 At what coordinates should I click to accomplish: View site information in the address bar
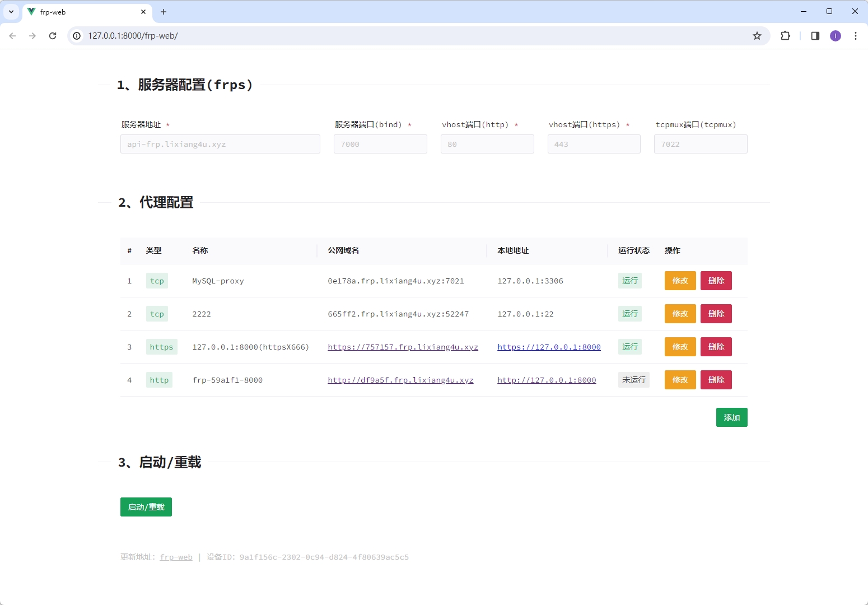click(76, 35)
